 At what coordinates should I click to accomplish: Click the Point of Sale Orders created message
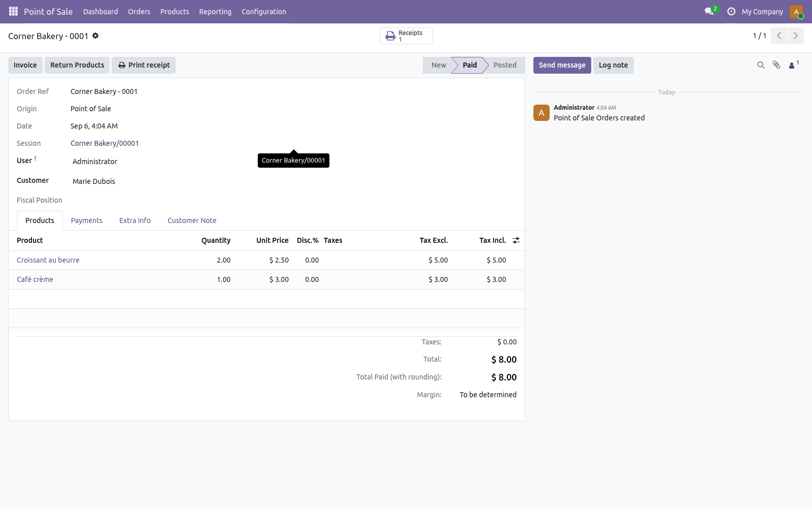(x=599, y=118)
